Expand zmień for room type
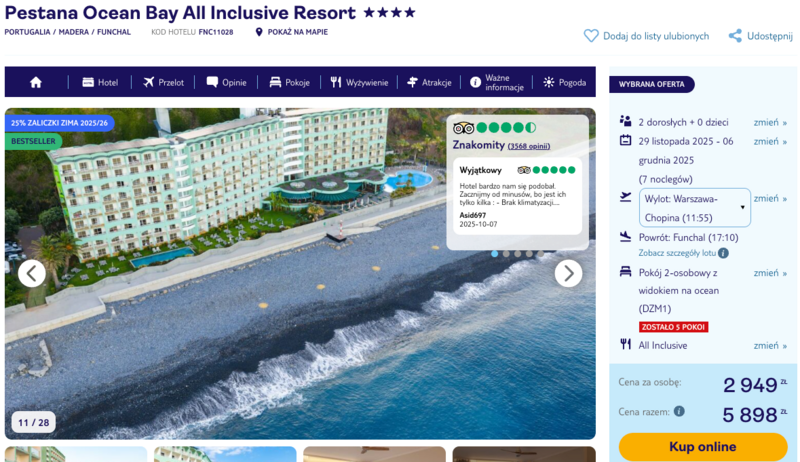Viewport: 800px width, 462px height. 769,273
